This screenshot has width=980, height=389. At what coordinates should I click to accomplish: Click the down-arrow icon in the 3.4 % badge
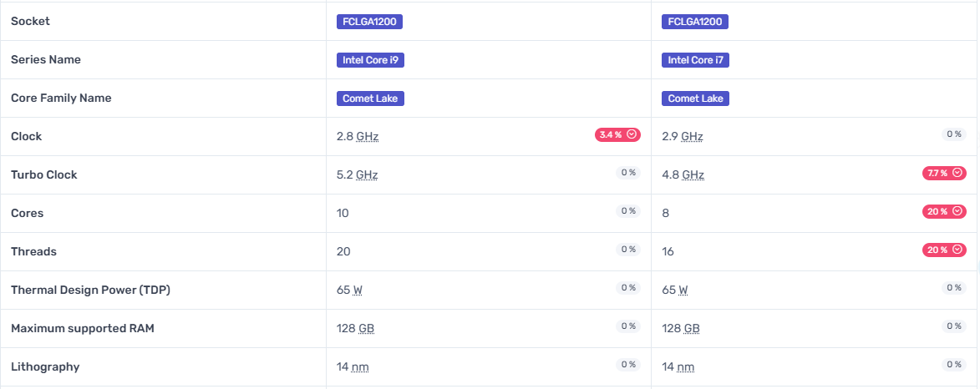(x=632, y=135)
